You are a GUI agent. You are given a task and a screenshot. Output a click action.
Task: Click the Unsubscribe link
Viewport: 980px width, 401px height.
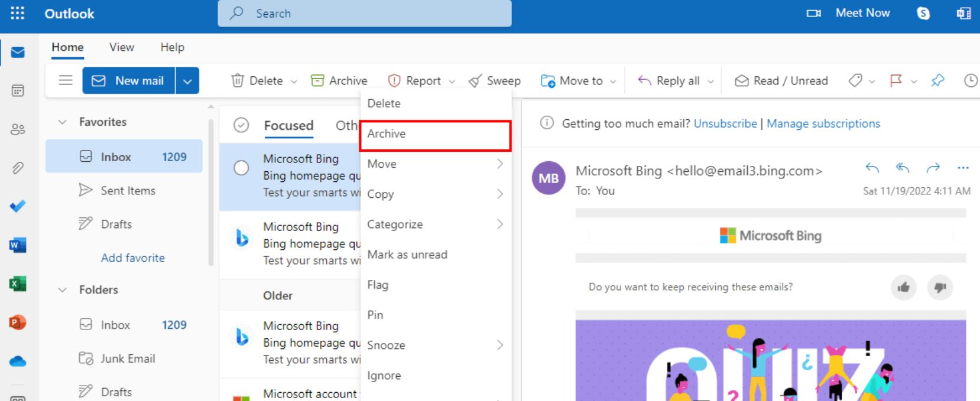pyautogui.click(x=725, y=123)
